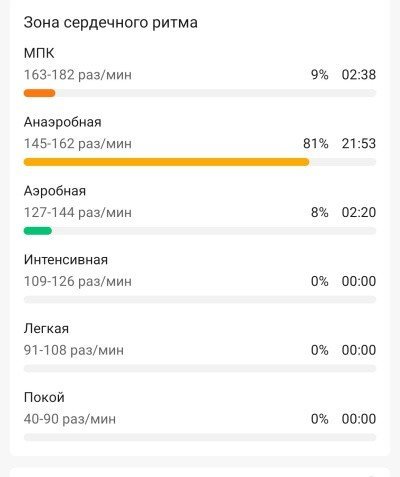This screenshot has height=477, width=400.
Task: Click the orange МПК progress bar
Action: [39, 93]
